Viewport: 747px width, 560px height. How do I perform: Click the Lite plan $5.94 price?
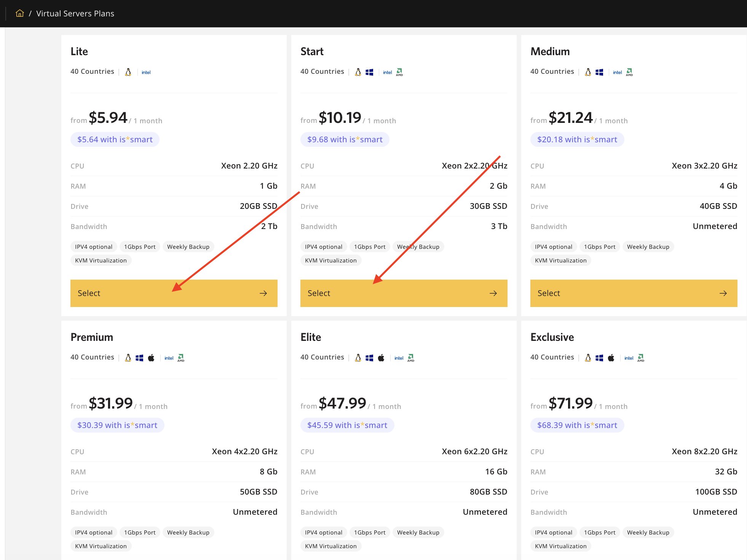[108, 118]
